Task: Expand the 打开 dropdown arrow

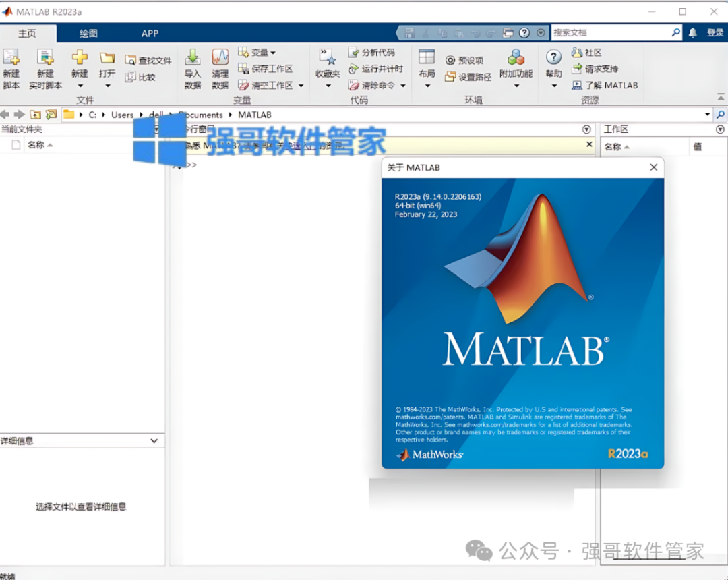Action: (108, 86)
